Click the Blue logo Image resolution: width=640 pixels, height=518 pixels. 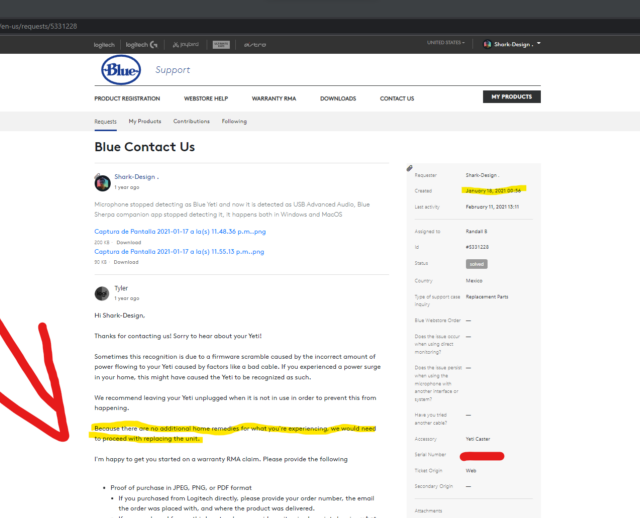[121, 70]
